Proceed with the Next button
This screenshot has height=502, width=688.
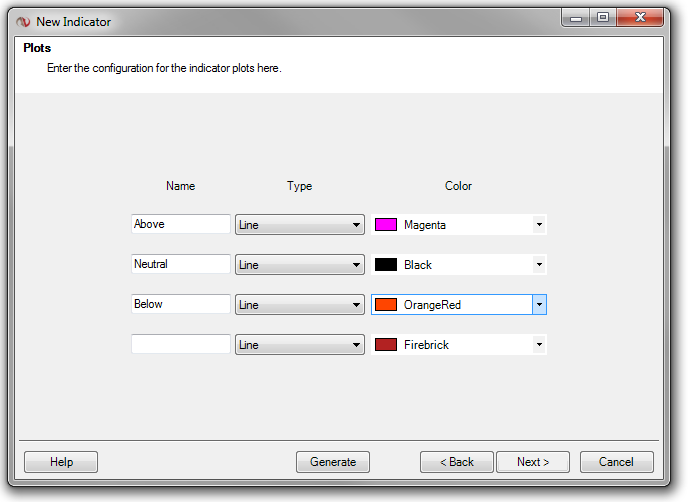coord(533,462)
